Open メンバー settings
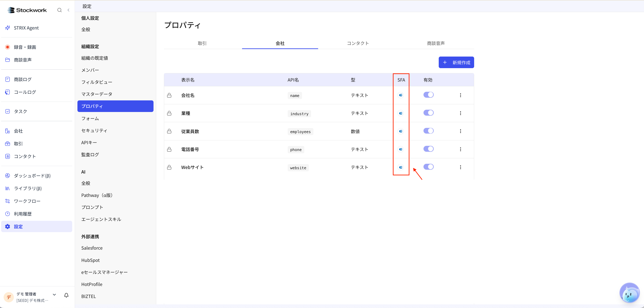The image size is (644, 308). [116, 70]
